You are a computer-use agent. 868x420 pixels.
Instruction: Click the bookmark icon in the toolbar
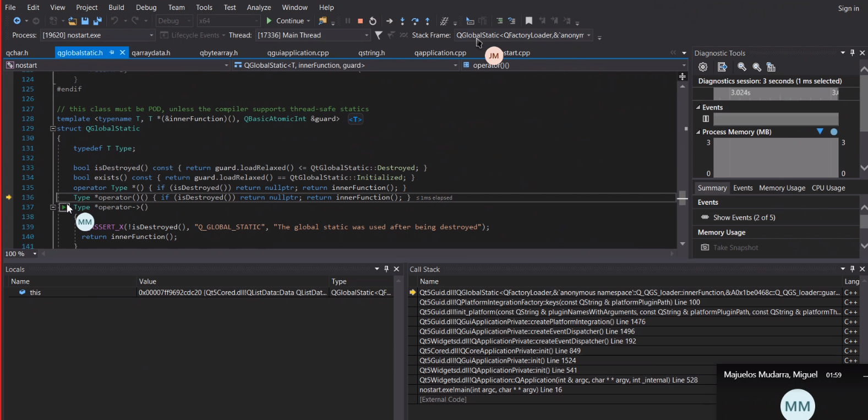tap(528, 21)
